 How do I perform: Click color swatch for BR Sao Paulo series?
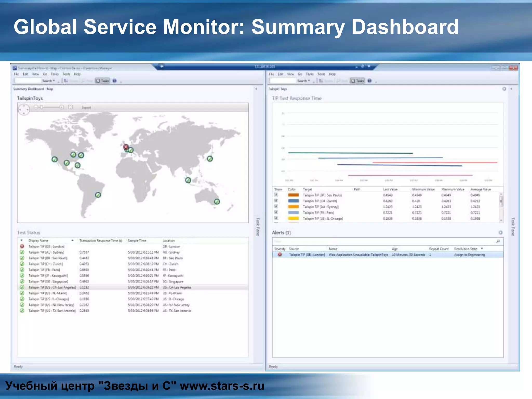[293, 195]
